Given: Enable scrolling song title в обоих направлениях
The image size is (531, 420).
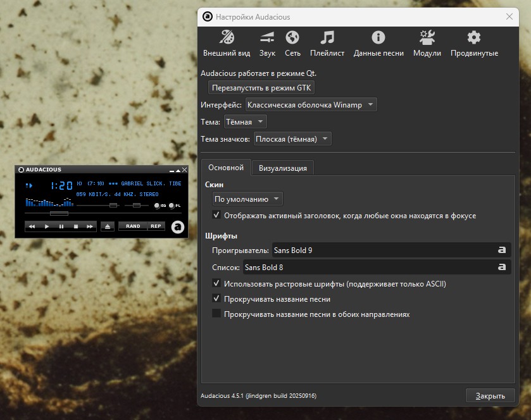Looking at the screenshot, I should (x=216, y=314).
